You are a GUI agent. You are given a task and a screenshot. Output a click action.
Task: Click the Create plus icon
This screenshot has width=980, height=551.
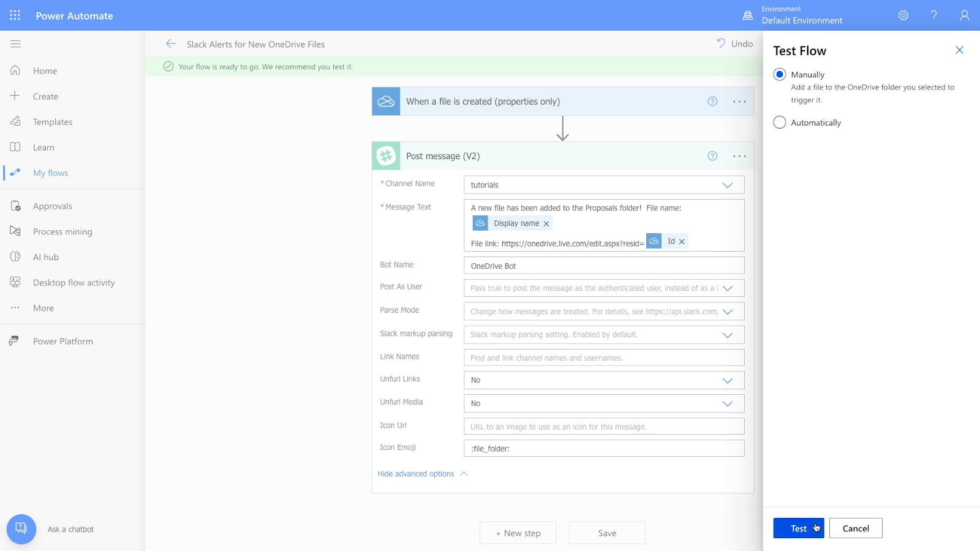pyautogui.click(x=15, y=96)
